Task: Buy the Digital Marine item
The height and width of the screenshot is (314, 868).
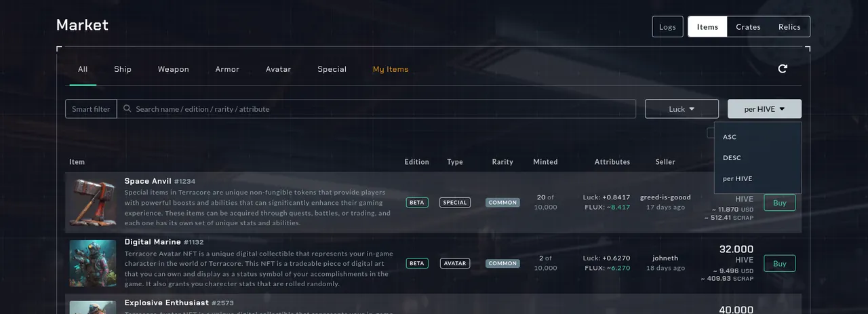Action: point(780,263)
